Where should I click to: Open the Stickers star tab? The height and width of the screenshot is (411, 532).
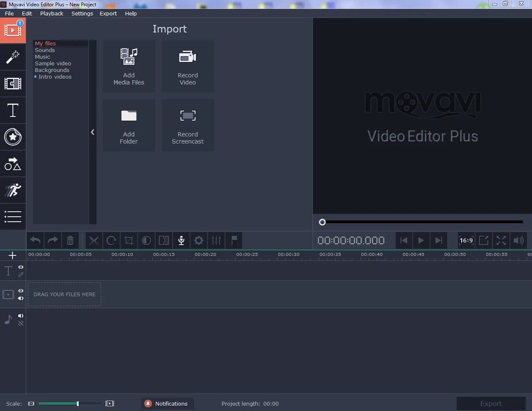13,137
